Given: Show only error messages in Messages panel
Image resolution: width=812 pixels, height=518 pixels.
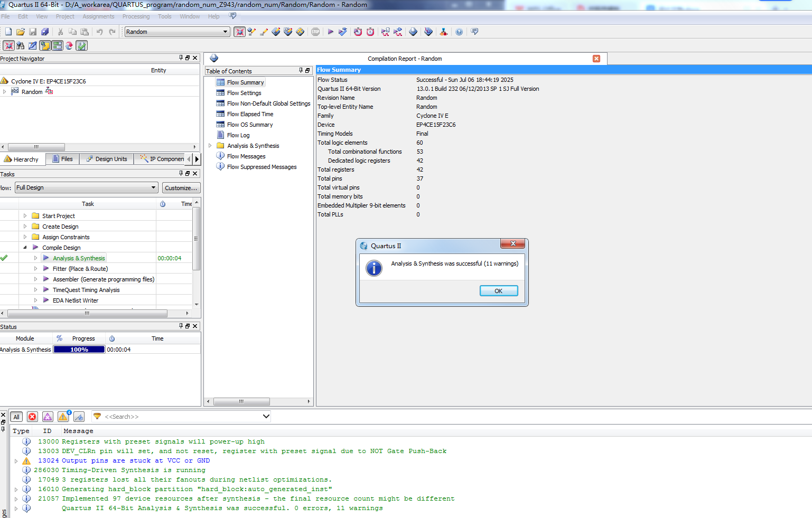Looking at the screenshot, I should pos(32,417).
